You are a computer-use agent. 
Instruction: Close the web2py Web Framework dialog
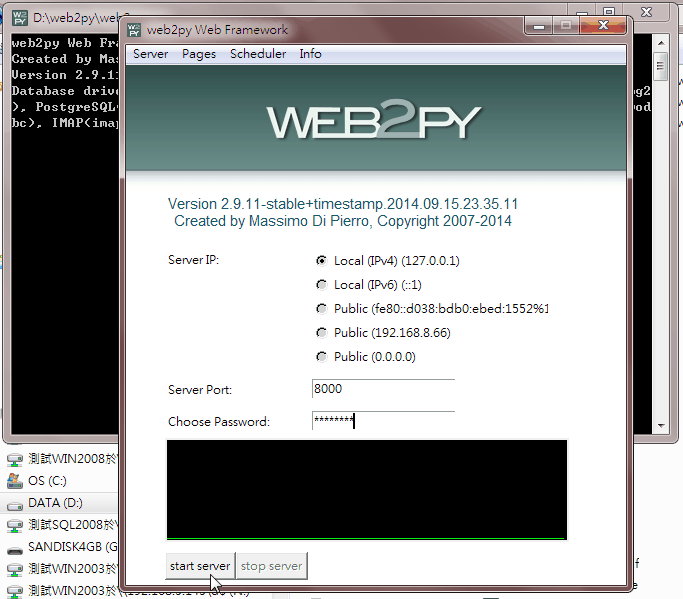coord(603,25)
